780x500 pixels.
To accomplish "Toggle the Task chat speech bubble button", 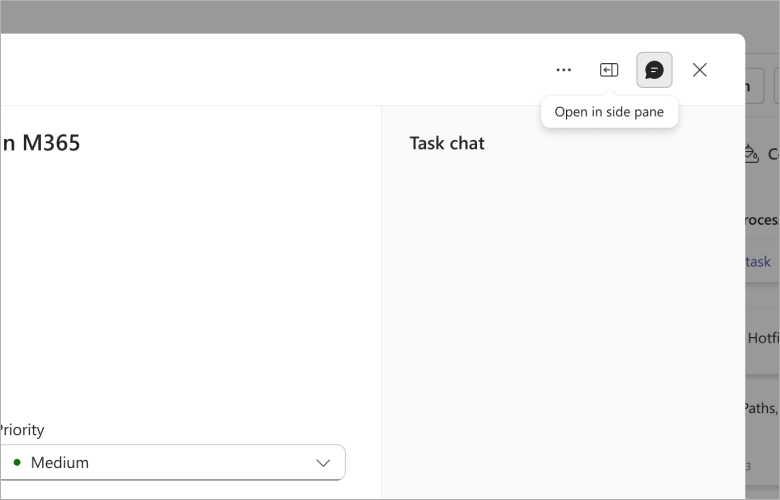I will click(654, 70).
